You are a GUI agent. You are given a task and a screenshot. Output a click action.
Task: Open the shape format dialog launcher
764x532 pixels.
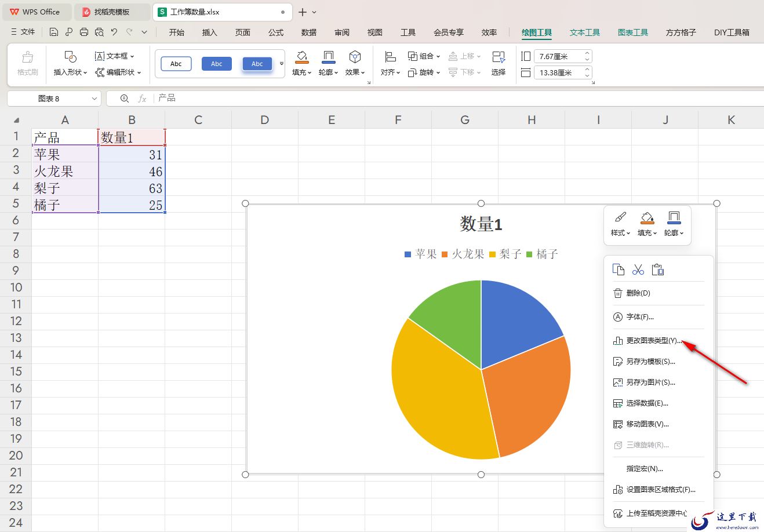tap(369, 83)
